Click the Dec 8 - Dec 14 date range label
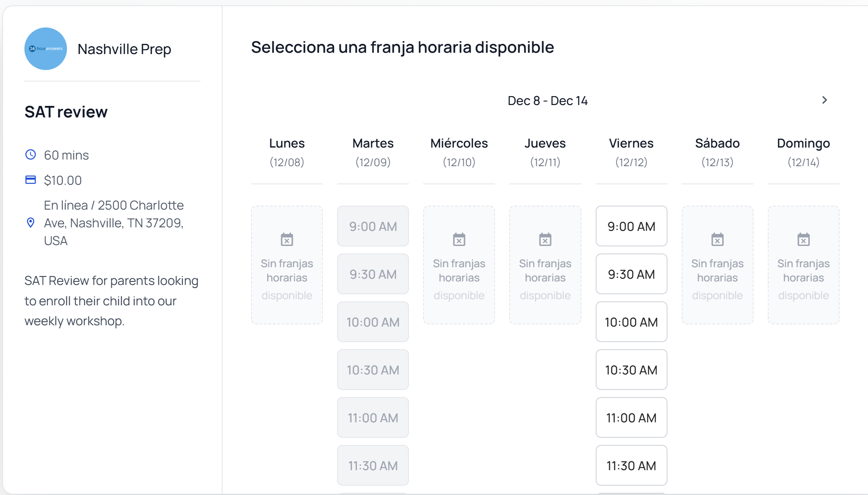 (x=548, y=100)
